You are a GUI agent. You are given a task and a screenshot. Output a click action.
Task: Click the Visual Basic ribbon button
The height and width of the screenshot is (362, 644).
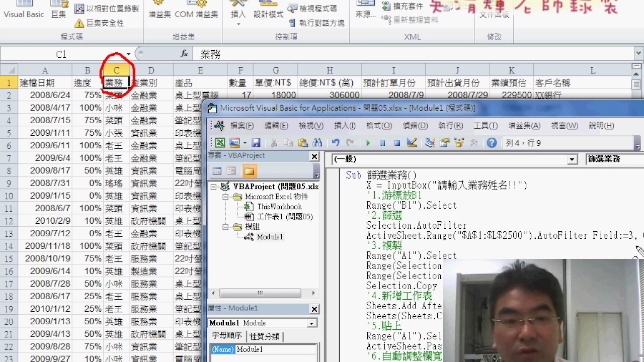click(24, 10)
